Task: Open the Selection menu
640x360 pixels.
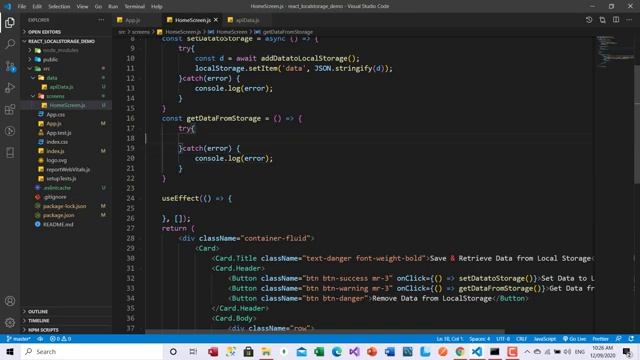Action: coord(59,6)
